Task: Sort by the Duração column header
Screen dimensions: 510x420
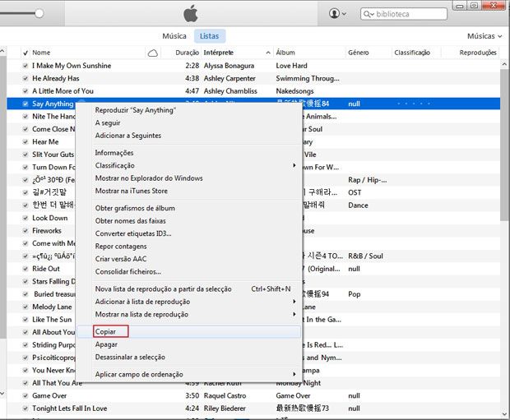Action: tap(187, 53)
